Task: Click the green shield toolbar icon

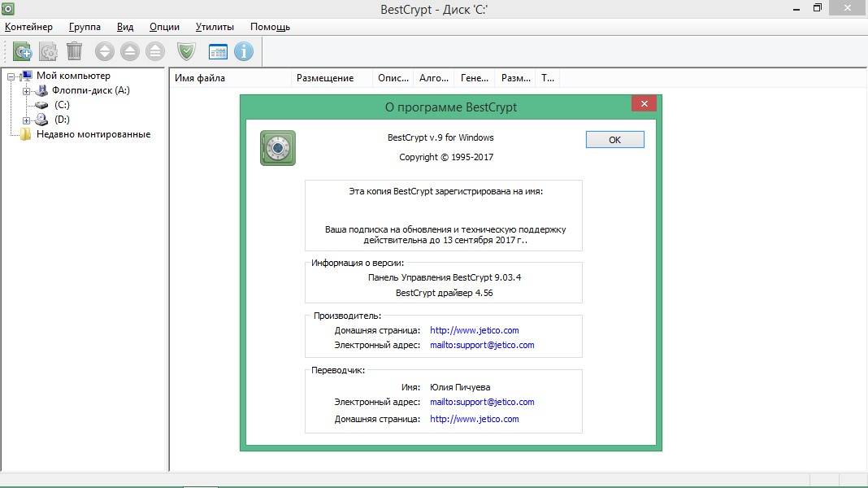Action: (x=187, y=51)
